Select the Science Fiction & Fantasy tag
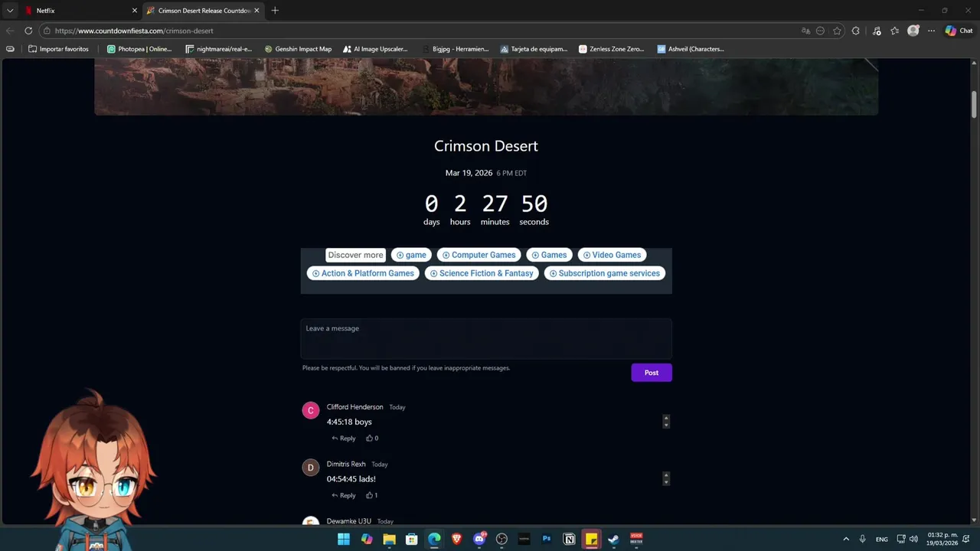This screenshot has height=551, width=980. tap(482, 273)
